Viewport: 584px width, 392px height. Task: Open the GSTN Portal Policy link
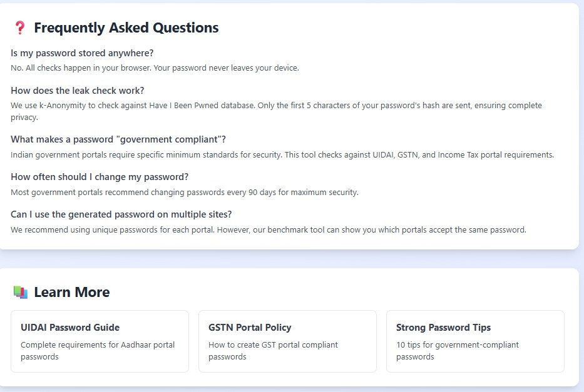pyautogui.click(x=249, y=327)
